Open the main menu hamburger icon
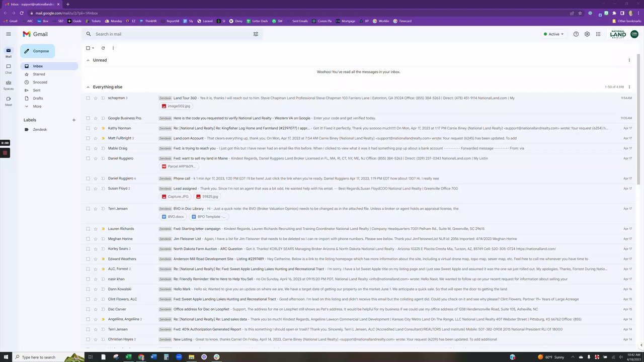 tap(9, 34)
